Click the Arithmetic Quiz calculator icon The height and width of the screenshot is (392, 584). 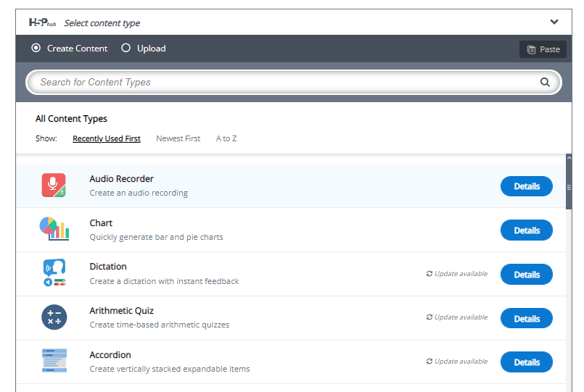(54, 318)
